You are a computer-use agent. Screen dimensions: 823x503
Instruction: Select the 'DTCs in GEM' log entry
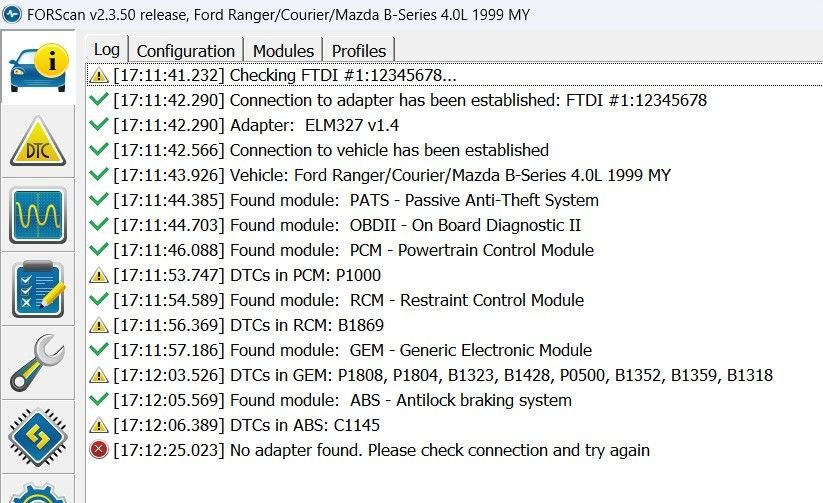(442, 375)
